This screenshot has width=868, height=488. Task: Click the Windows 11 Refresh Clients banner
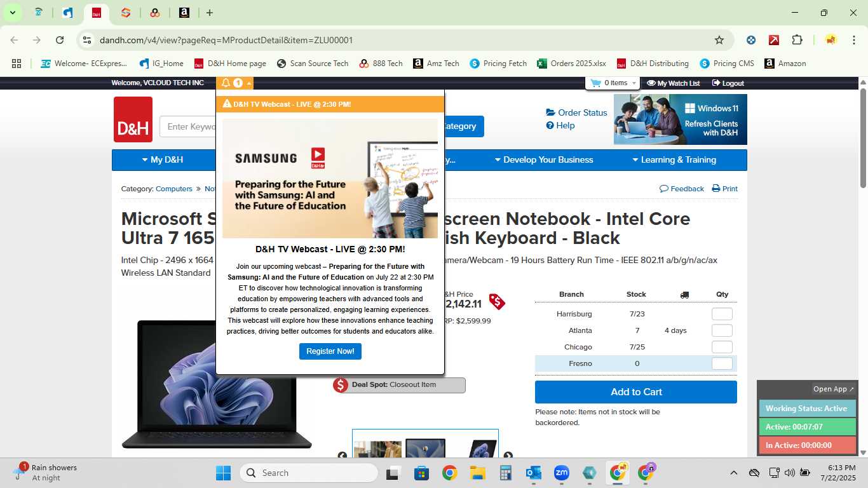[x=681, y=119]
